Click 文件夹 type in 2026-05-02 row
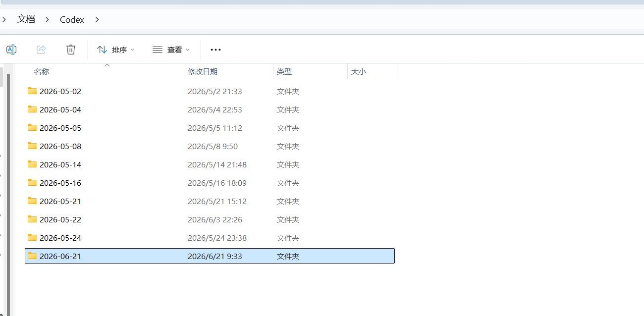This screenshot has width=644, height=316. (x=288, y=92)
